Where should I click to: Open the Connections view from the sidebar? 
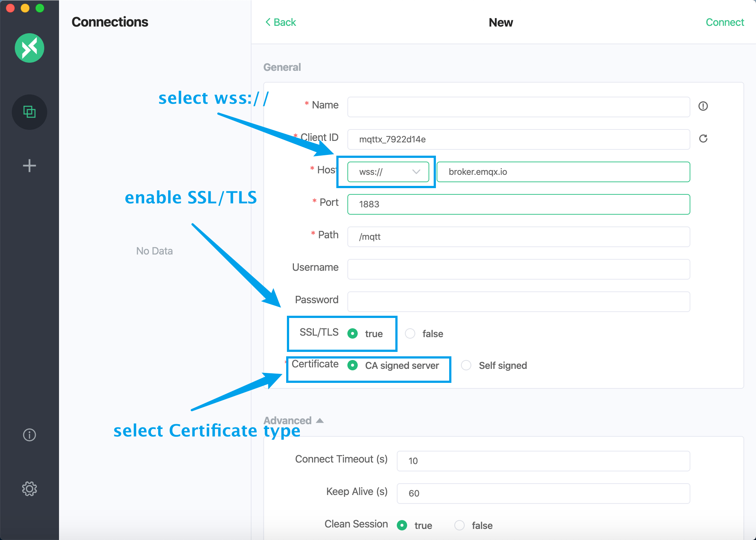30,112
